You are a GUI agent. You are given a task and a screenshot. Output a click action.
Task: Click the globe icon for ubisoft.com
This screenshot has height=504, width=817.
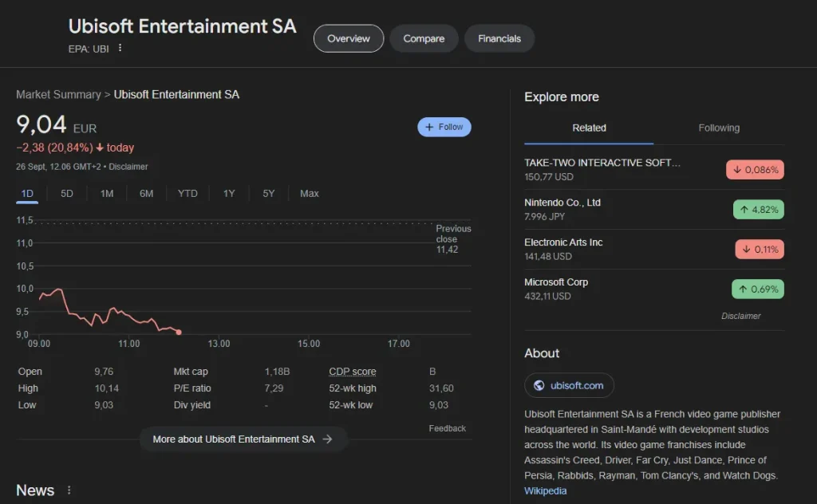click(538, 385)
